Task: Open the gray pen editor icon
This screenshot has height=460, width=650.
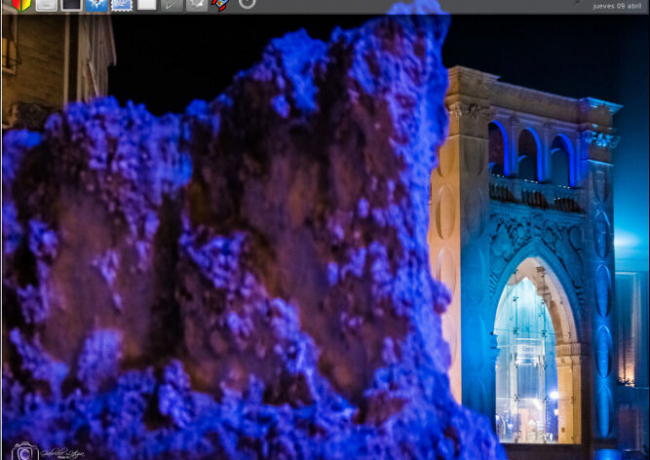Action: coord(172,4)
